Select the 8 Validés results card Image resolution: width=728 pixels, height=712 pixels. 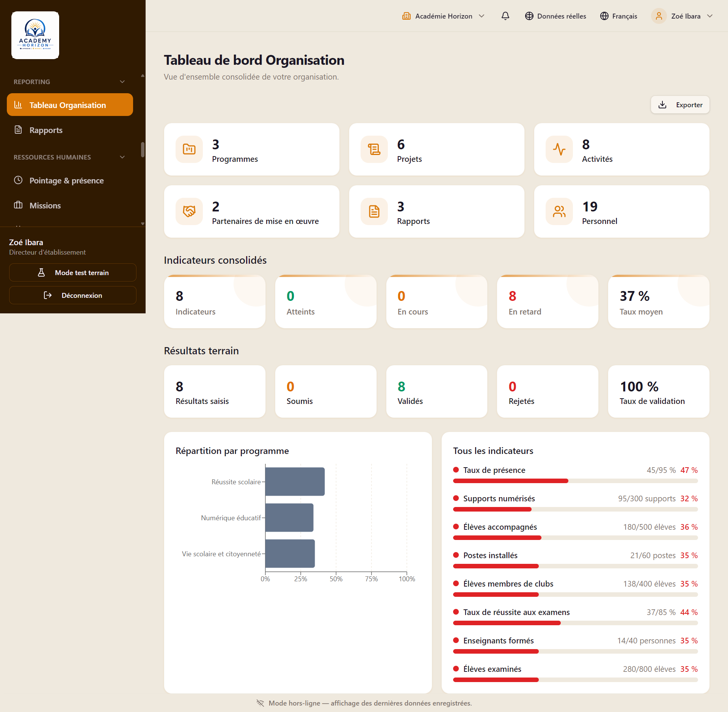[437, 391]
